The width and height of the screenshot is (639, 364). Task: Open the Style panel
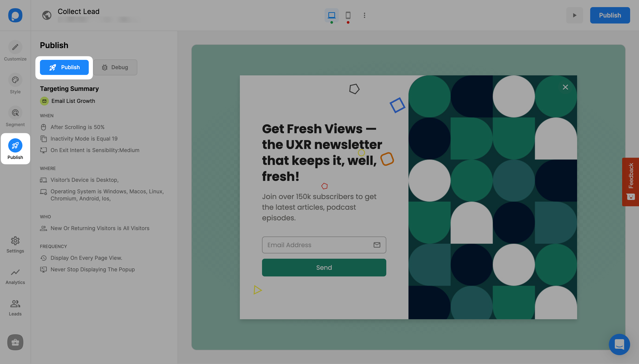coord(15,84)
